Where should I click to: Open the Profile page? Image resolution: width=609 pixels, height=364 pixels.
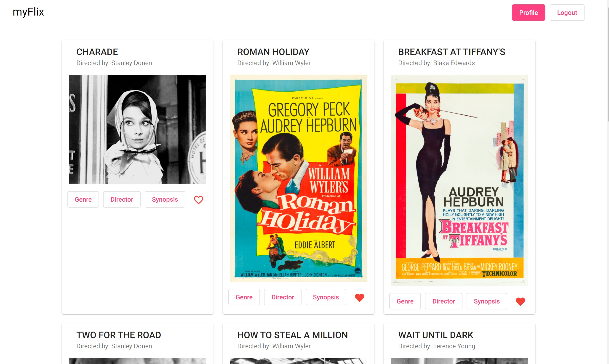[x=528, y=13]
